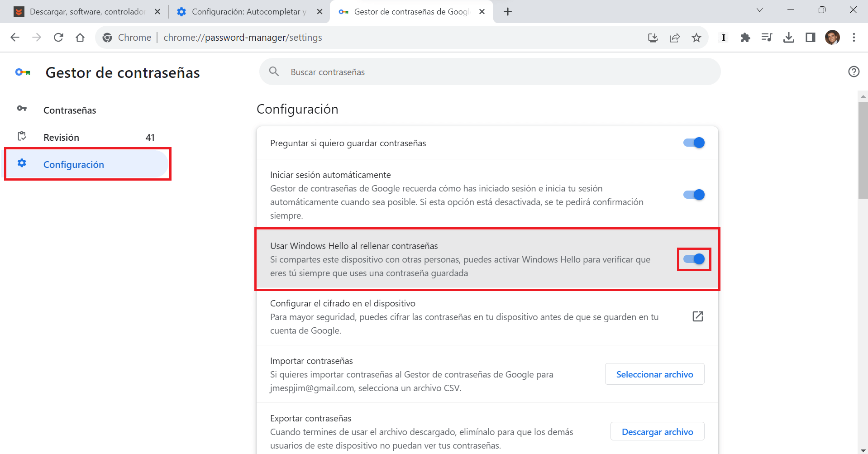
Task: Click the Seleccionar archivo button
Action: (x=654, y=374)
